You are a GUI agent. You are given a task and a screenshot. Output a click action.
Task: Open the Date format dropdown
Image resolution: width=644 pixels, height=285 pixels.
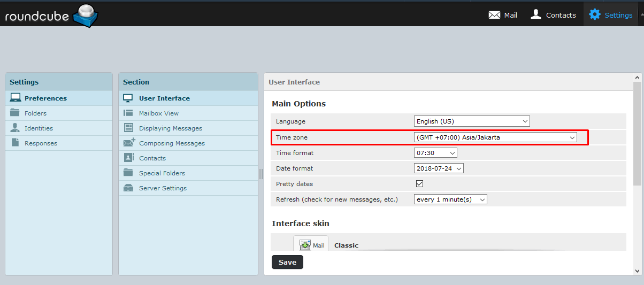point(439,168)
